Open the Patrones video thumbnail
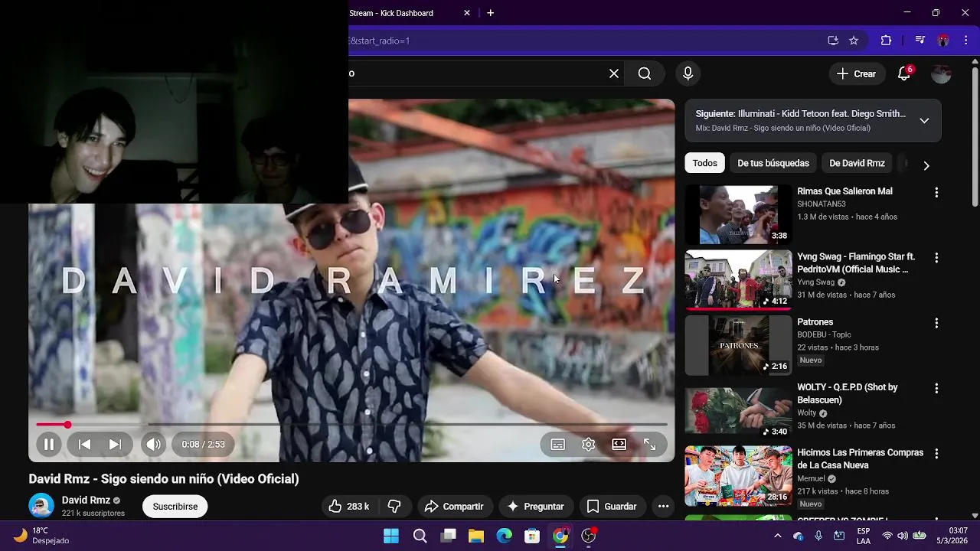The width and height of the screenshot is (980, 551). point(738,345)
